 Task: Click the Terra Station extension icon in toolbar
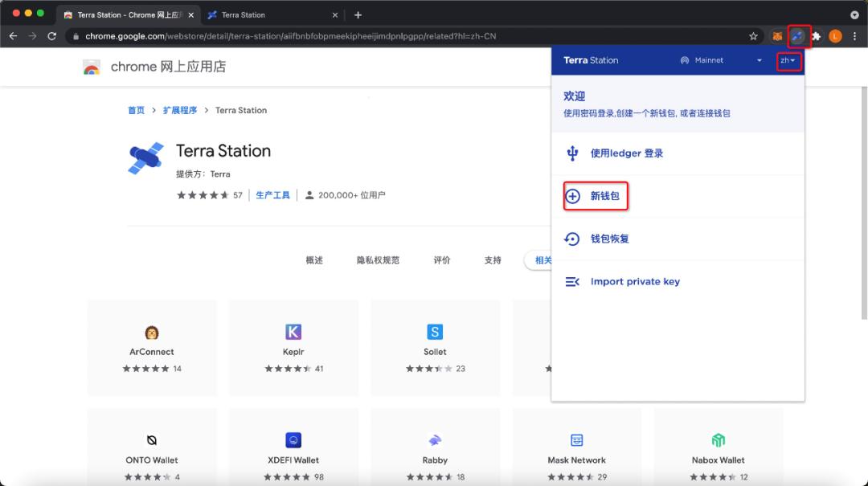click(x=798, y=36)
